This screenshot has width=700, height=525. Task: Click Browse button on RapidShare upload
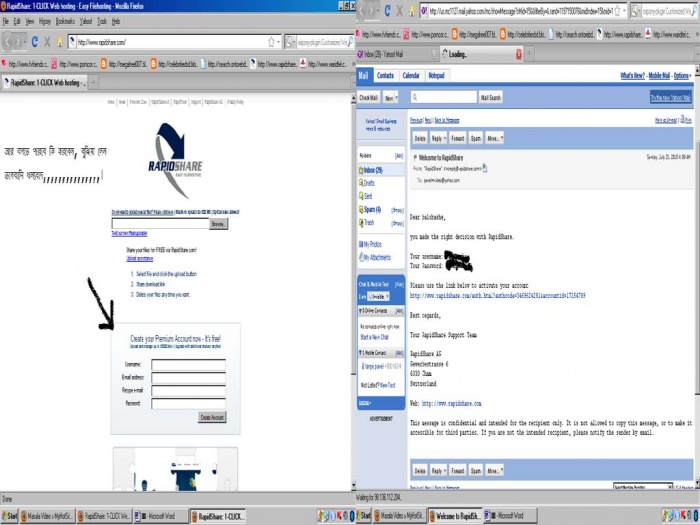pos(218,224)
